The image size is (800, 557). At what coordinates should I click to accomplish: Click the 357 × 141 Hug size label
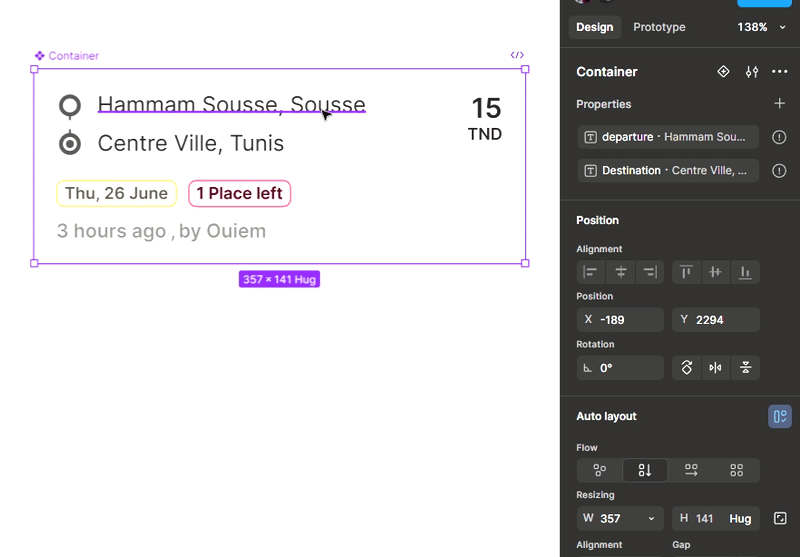[279, 280]
